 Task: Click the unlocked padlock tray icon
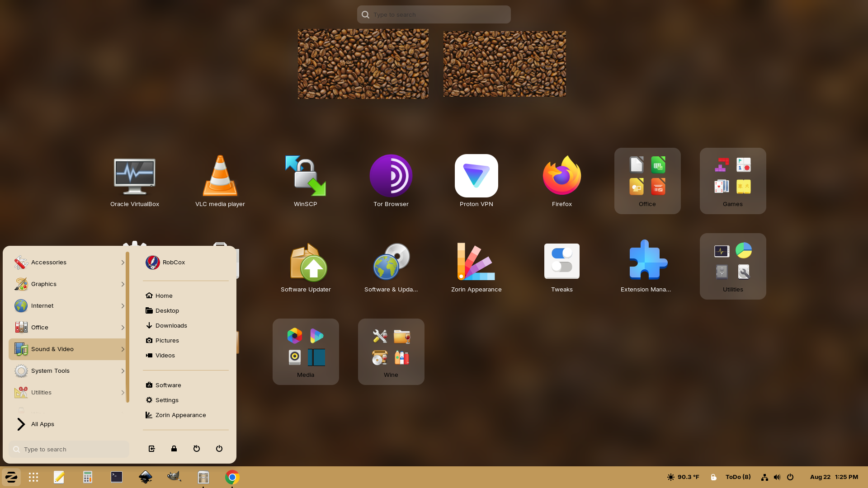tap(713, 477)
